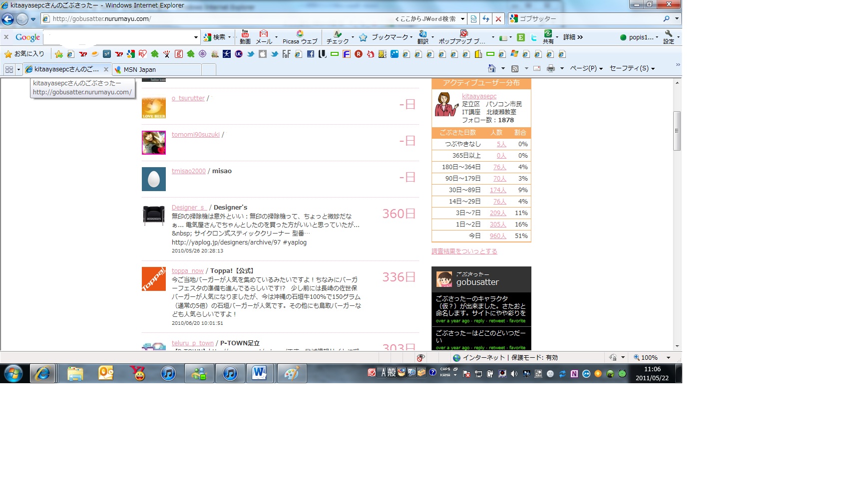Screen dimensions: 868x489
Task: Open the popis1... account dropdown
Action: pos(639,37)
